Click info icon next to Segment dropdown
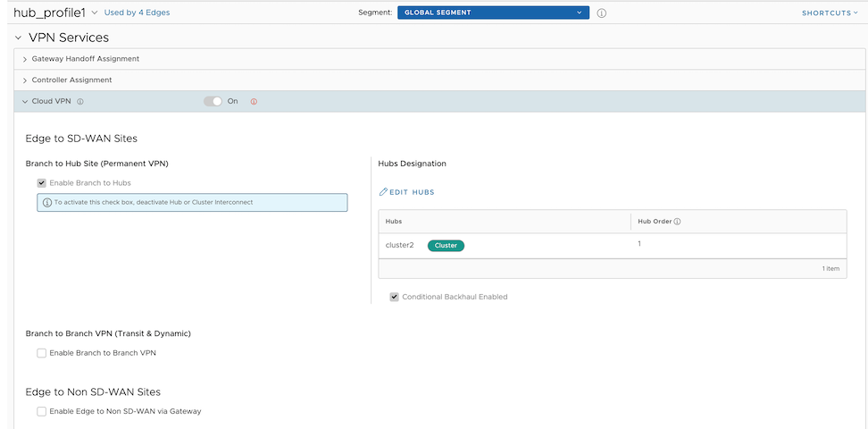 click(602, 13)
